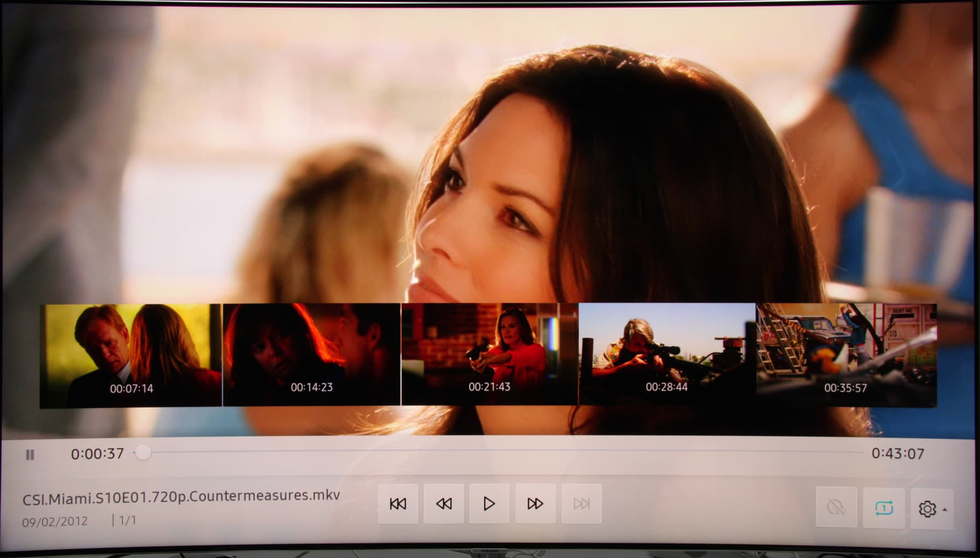Jump to scene at 00:28:44
980x558 pixels.
click(x=667, y=354)
